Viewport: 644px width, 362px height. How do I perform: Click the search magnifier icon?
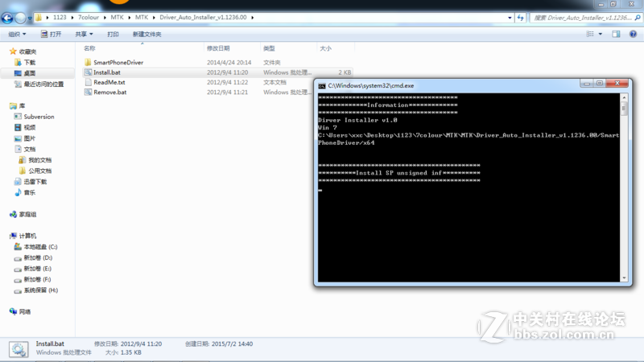click(638, 18)
